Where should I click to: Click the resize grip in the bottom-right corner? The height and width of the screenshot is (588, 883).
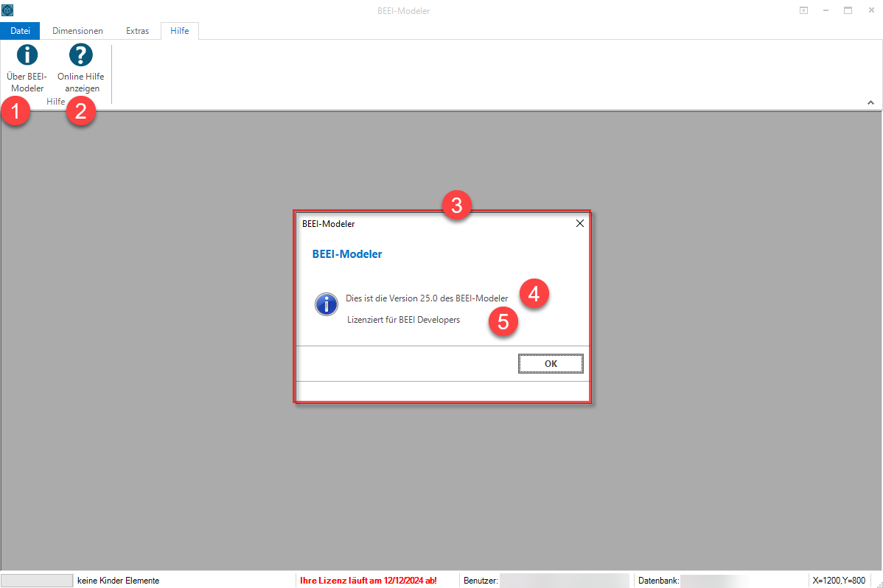click(879, 584)
